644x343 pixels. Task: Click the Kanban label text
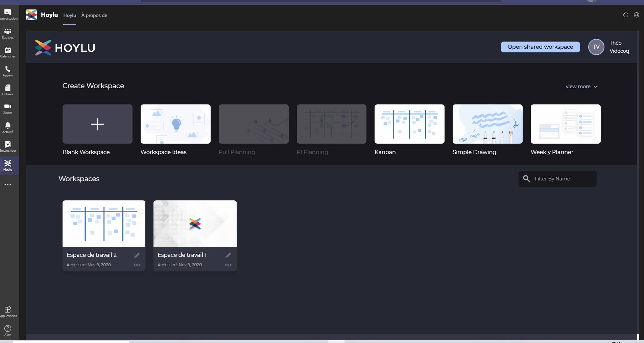385,152
